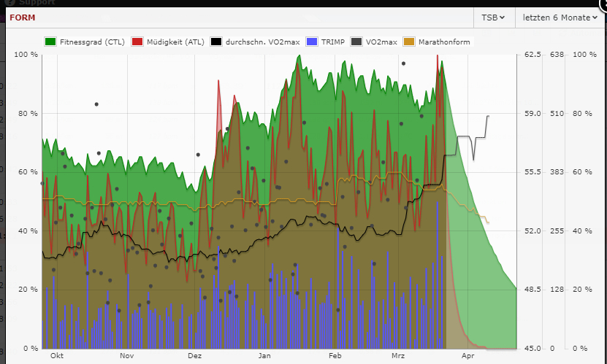Click the chevron arrow next to TSB
The image size is (607, 364).
click(503, 18)
